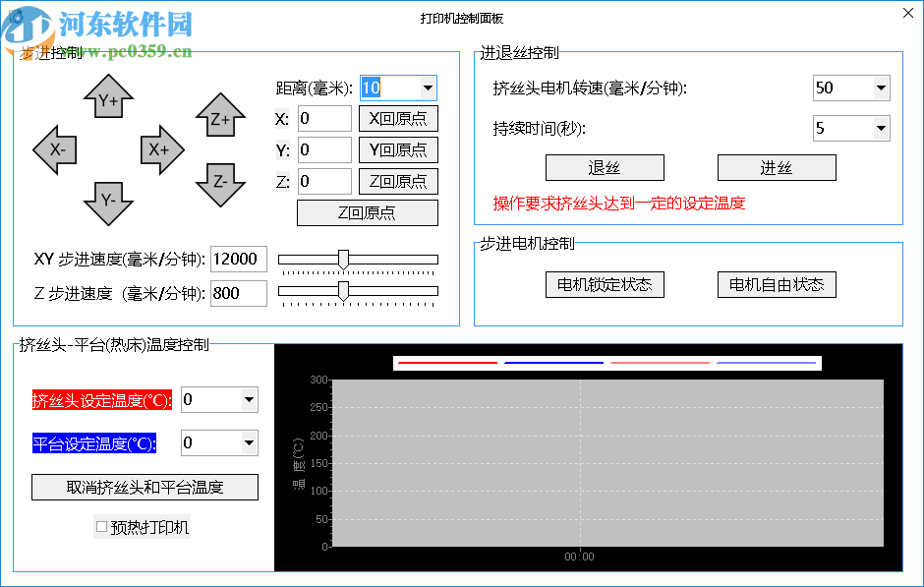Viewport: 924px width, 587px height.
Task: Click the 电机自由状态 motor free button
Action: coord(777,284)
